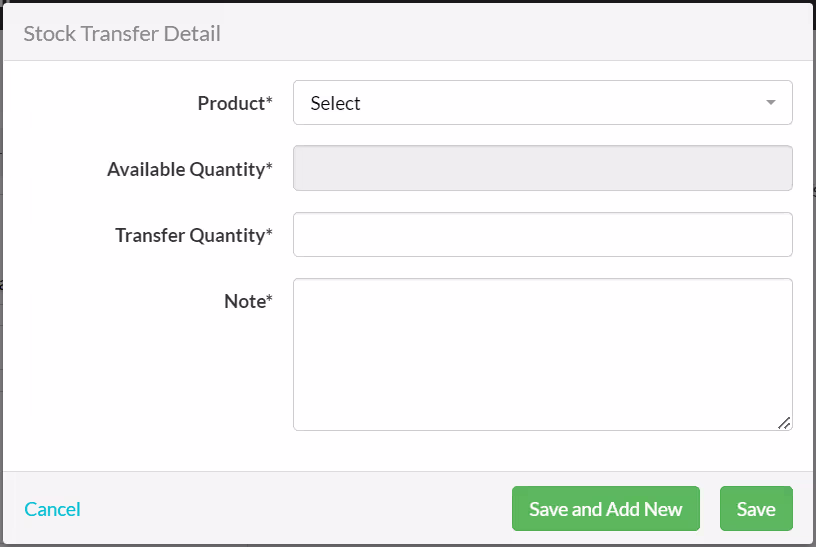This screenshot has width=816, height=547.
Task: Click the Available Quantity* label
Action: click(x=190, y=169)
